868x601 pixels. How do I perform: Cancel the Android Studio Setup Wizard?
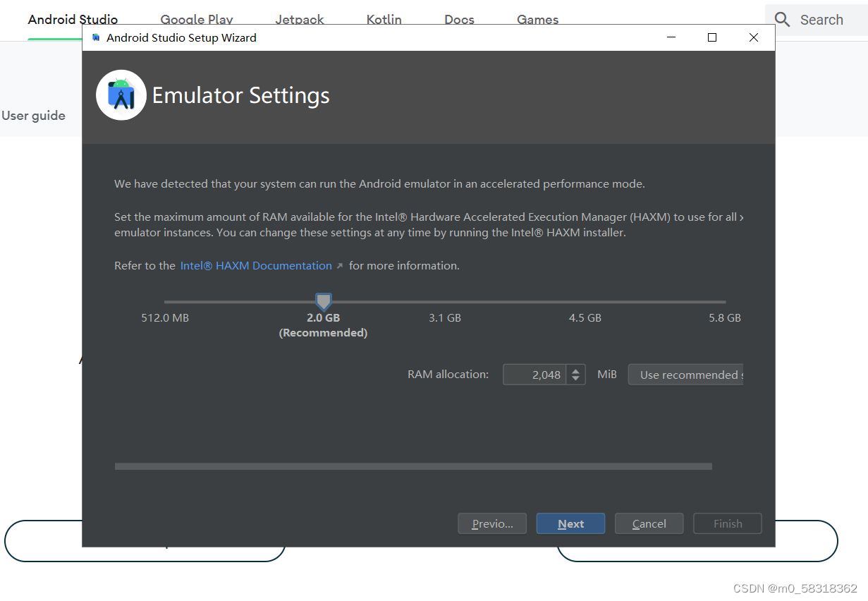click(x=649, y=523)
